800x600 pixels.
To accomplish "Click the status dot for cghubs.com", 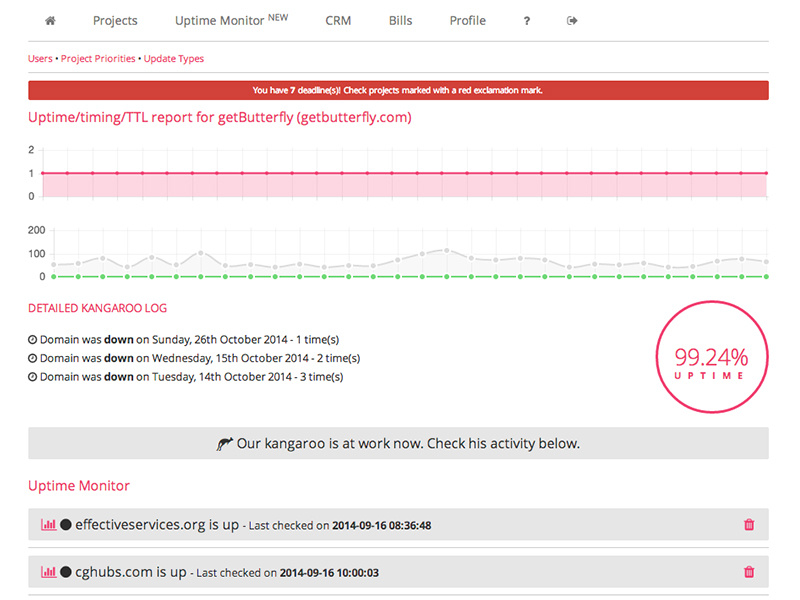I will click(x=66, y=572).
